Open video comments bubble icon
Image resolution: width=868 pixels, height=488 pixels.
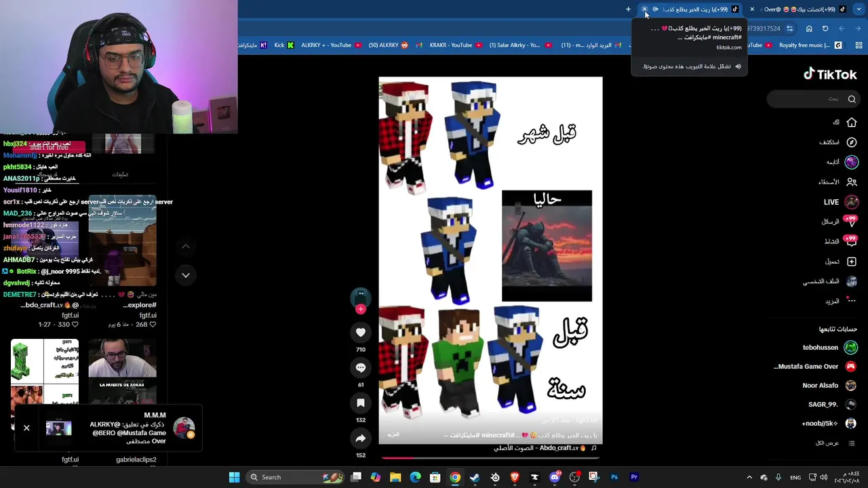coord(361,367)
